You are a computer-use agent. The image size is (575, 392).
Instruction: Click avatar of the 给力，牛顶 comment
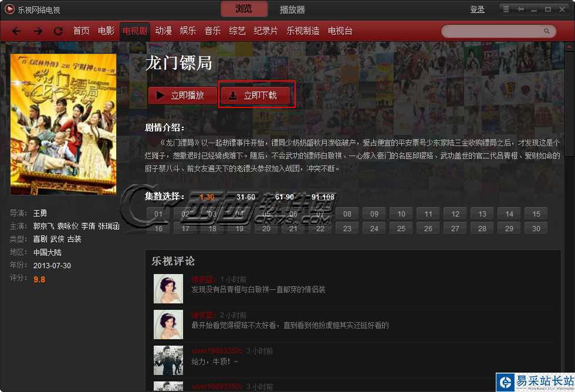pyautogui.click(x=168, y=360)
